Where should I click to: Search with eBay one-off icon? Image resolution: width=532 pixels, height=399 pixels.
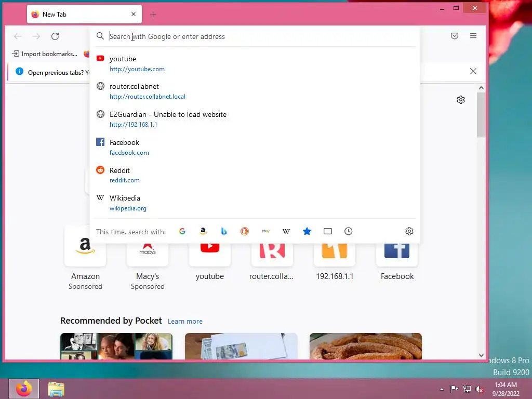click(265, 231)
